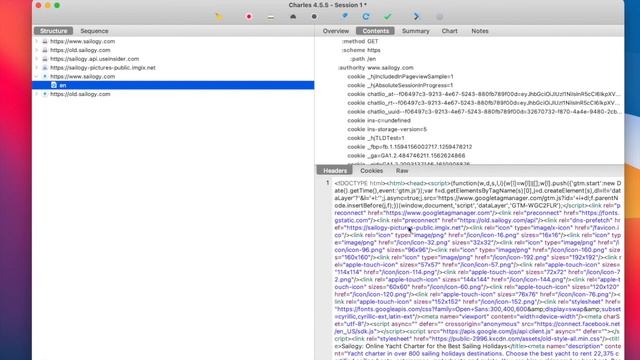Toggle breakpoints with the black hexagon icon
Image resolution: width=640 pixels, height=360 pixels.
tap(314, 17)
